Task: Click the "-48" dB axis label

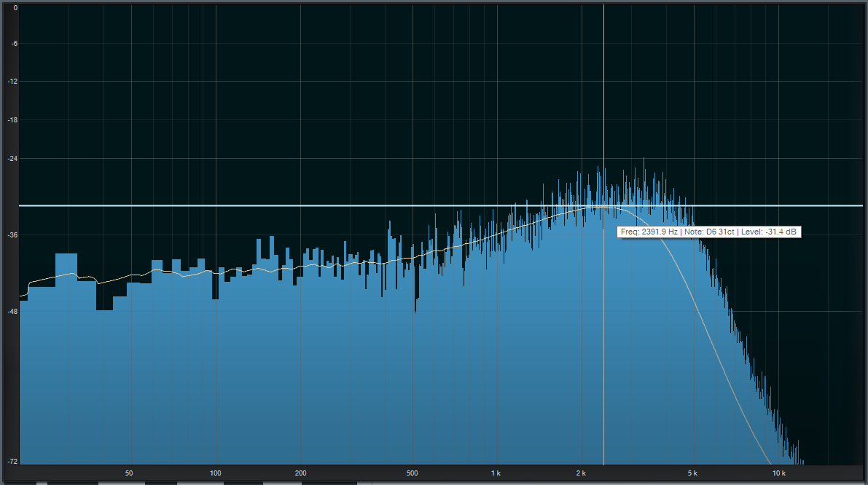Action: coord(12,312)
